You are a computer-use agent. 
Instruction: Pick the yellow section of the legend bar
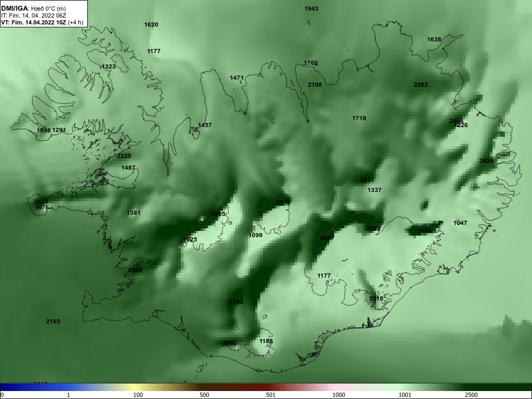point(136,387)
